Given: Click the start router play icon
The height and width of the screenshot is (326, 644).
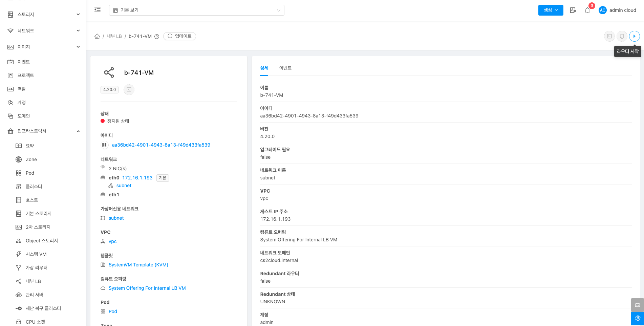Looking at the screenshot, I should tap(634, 36).
